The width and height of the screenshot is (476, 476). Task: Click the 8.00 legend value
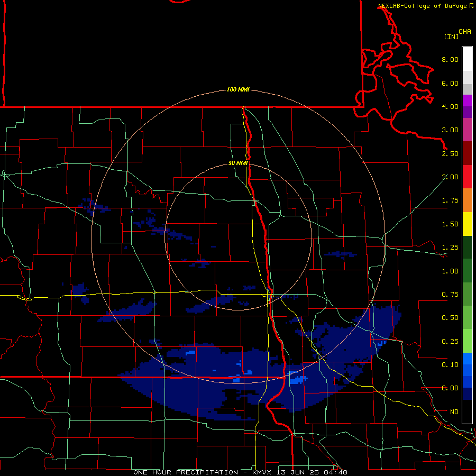pos(450,59)
